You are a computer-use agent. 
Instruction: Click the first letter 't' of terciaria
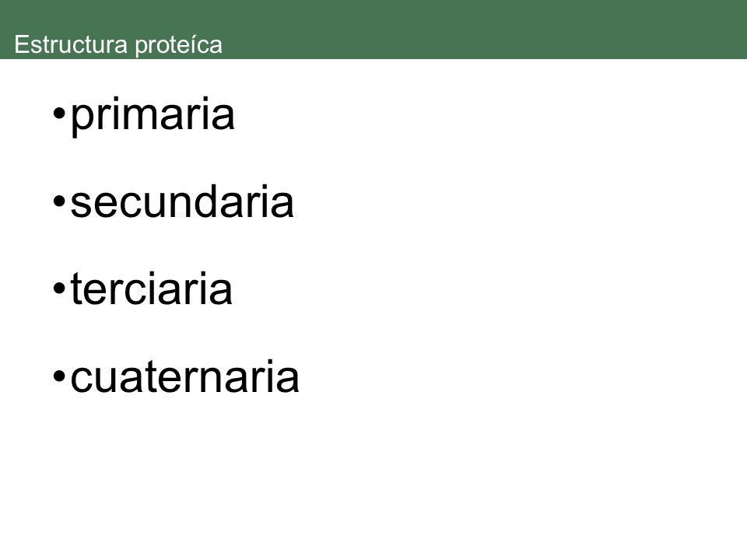coord(76,289)
